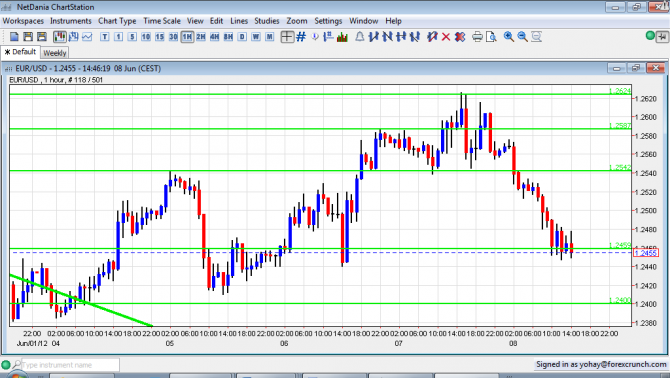
Task: Open the Settings menu
Action: (328, 21)
